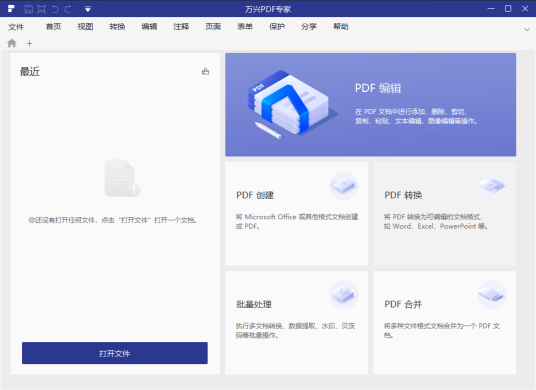Switch to the 编辑 tab
The height and width of the screenshot is (390, 536).
pos(149,27)
